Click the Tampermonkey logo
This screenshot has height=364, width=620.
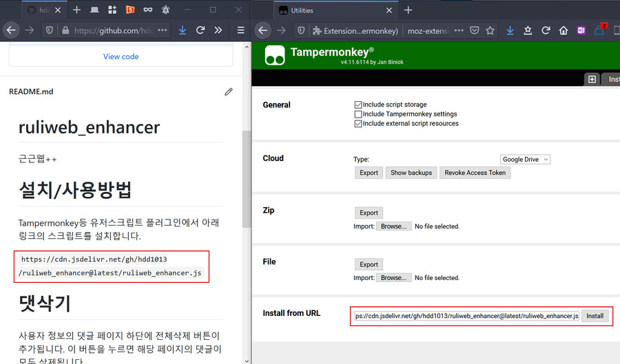tap(275, 55)
